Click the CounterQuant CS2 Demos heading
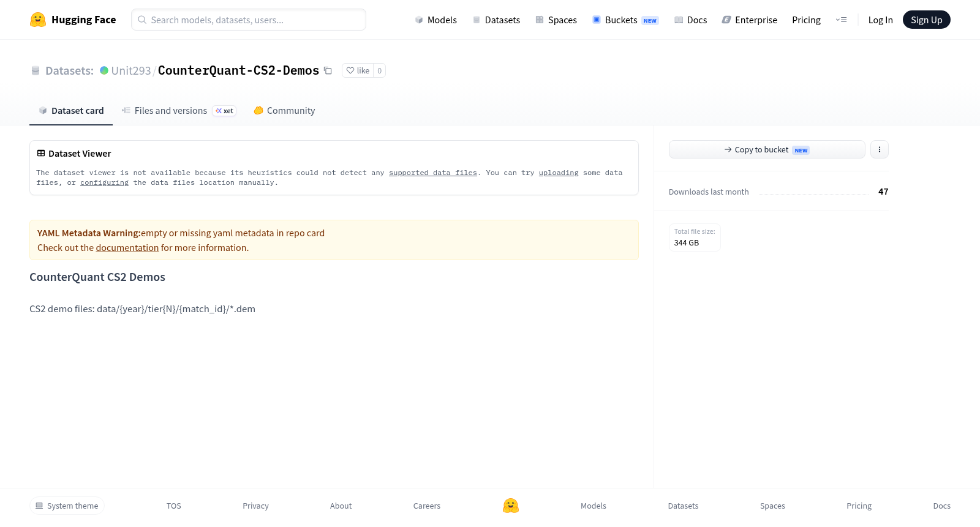 (x=97, y=277)
